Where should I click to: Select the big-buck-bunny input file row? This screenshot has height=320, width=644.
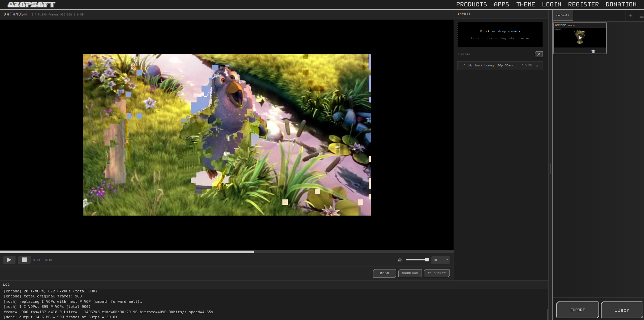[500, 66]
